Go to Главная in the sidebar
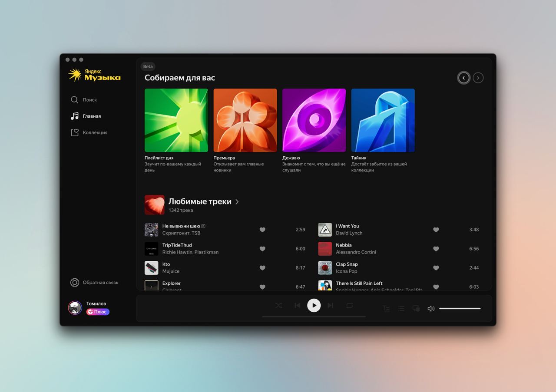556x392 pixels. 86,116
